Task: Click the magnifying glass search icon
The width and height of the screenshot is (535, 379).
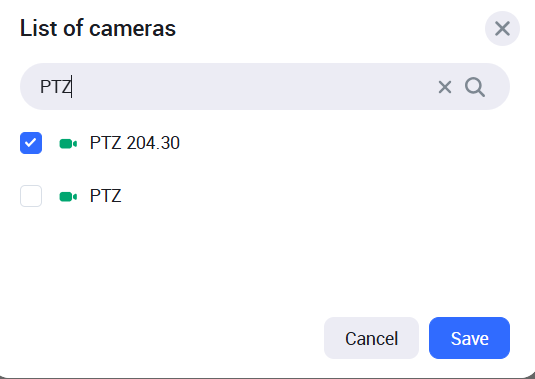Action: click(x=475, y=87)
